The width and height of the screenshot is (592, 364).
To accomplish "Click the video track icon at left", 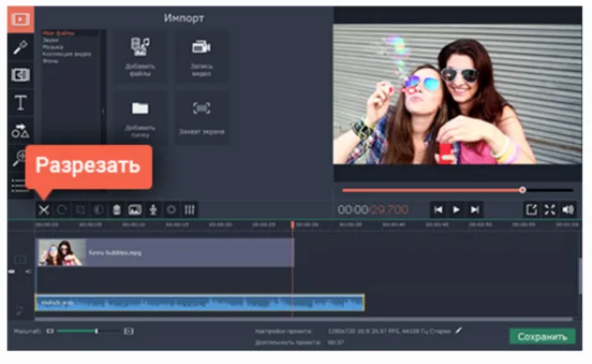I will click(19, 260).
